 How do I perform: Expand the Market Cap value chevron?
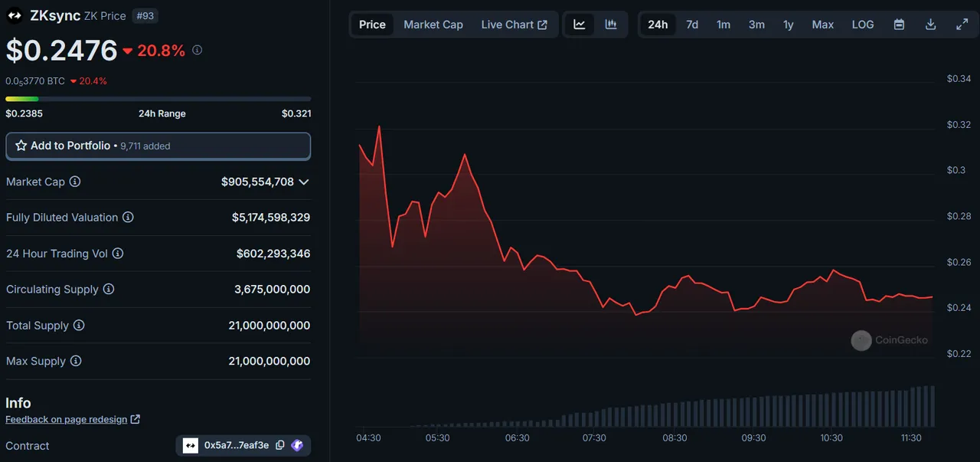coord(304,182)
